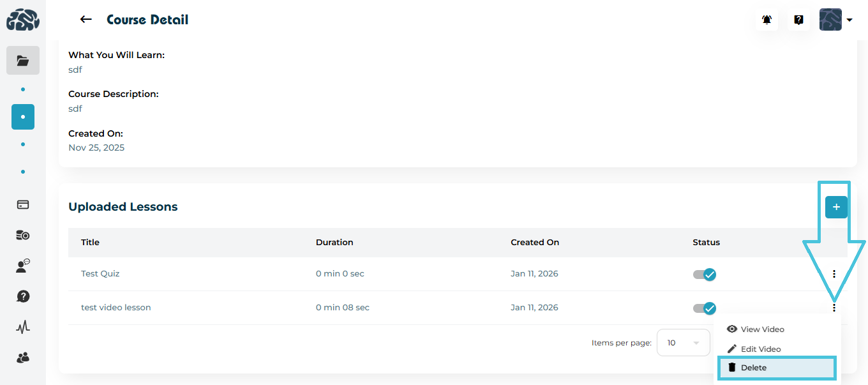Select the highlighted active sidebar dot item
This screenshot has width=868, height=385.
(23, 117)
